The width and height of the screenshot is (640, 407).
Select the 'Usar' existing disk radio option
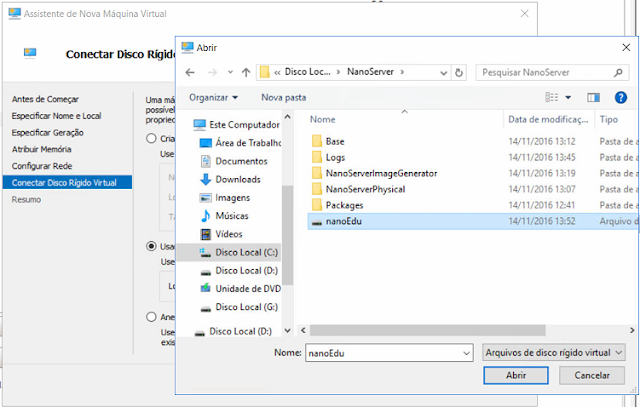(x=151, y=246)
